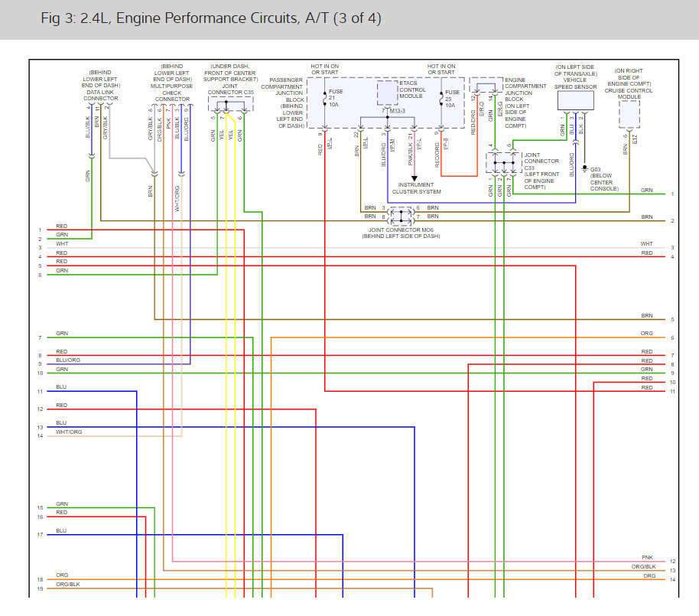Click HOT IN ON OR START above Fuse 25
Screen dimensions: 699x616
pyautogui.click(x=441, y=69)
